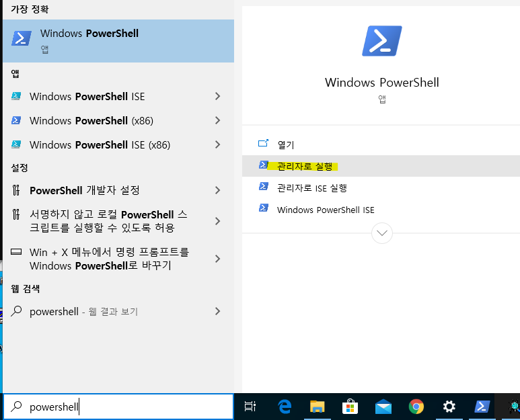Expand options for Windows PowerShell (x86)

pyautogui.click(x=217, y=120)
